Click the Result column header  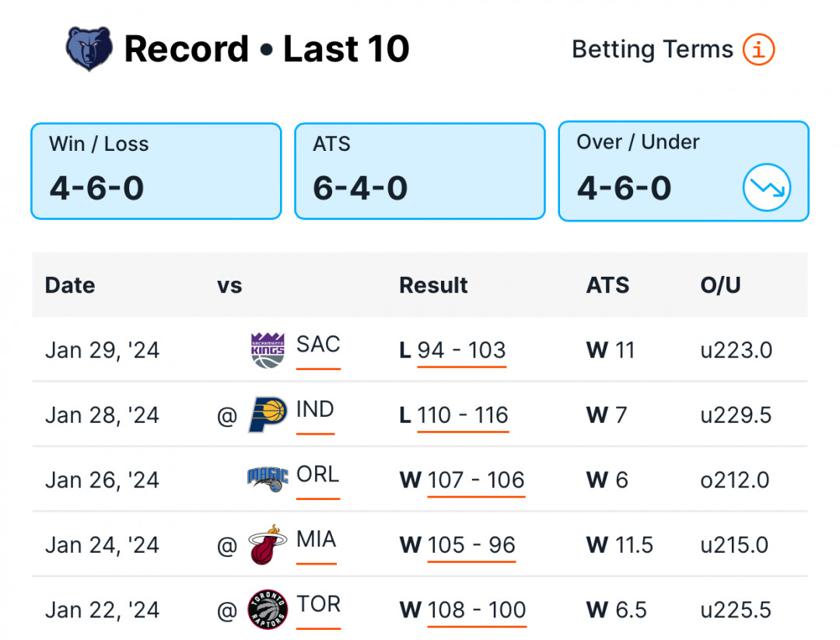(x=433, y=285)
